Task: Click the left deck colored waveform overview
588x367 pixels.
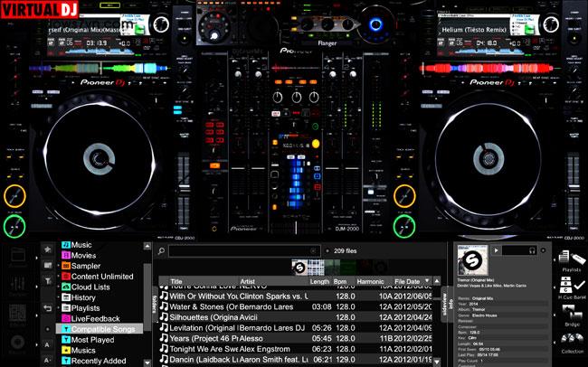Action: [x=99, y=68]
